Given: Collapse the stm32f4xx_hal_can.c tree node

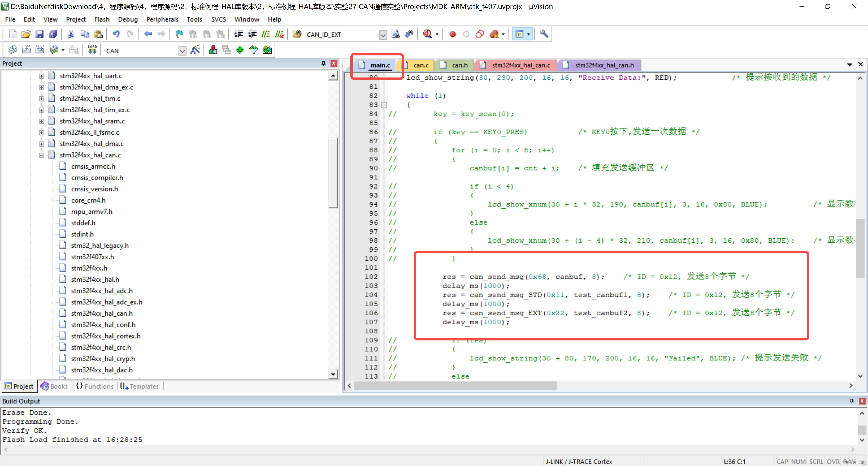Looking at the screenshot, I should [x=41, y=155].
